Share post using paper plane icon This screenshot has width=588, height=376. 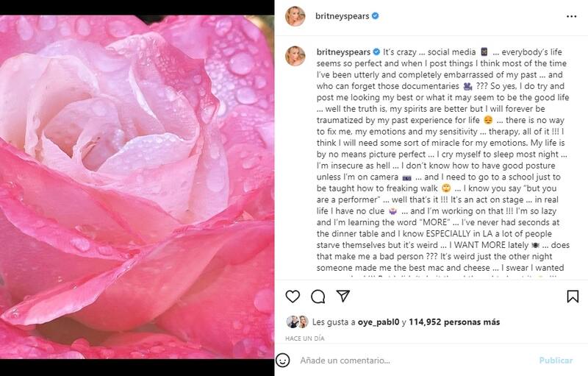[x=343, y=296]
